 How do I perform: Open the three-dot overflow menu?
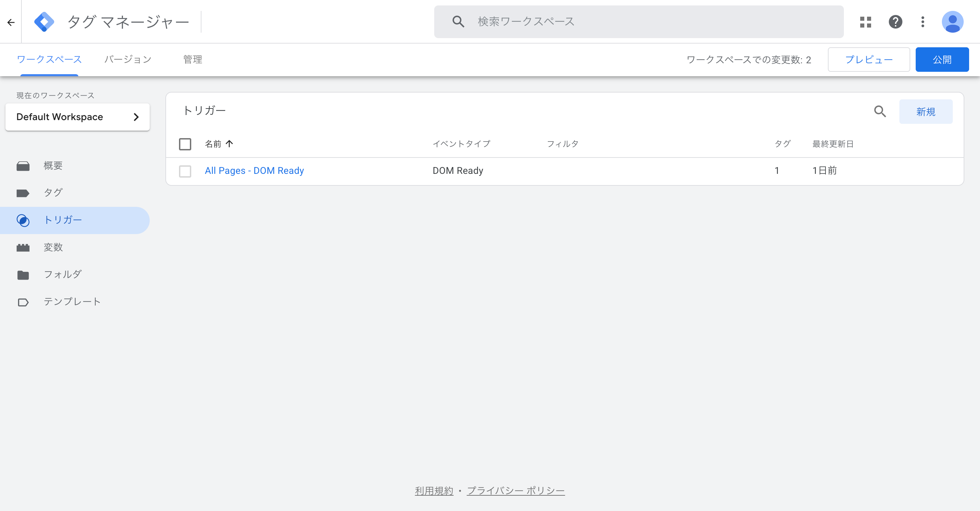[923, 22]
